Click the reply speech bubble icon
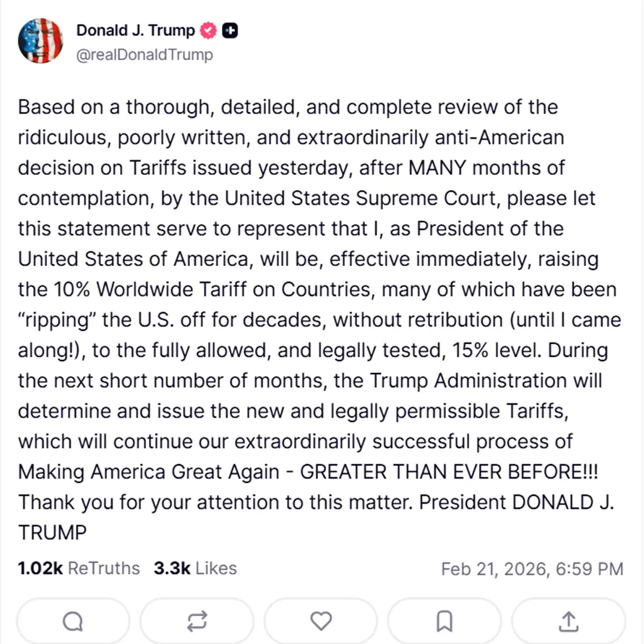644x644 pixels. pos(73,620)
